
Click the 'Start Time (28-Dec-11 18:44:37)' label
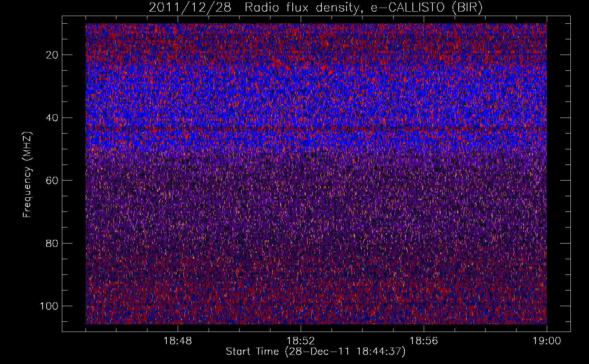(x=316, y=352)
